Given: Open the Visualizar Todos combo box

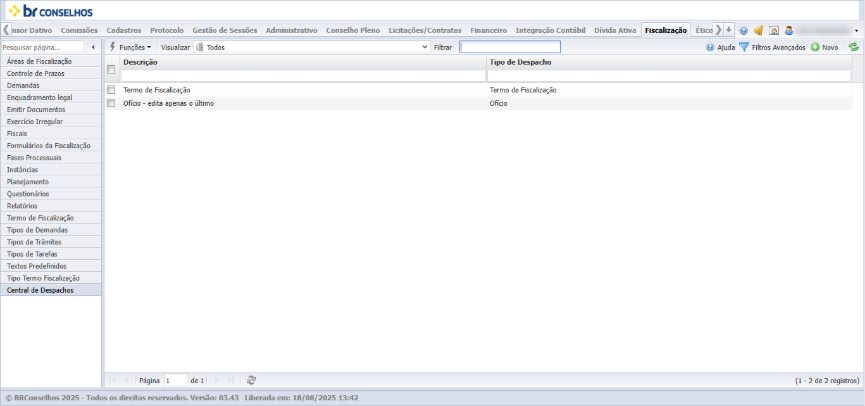Looking at the screenshot, I should point(312,47).
